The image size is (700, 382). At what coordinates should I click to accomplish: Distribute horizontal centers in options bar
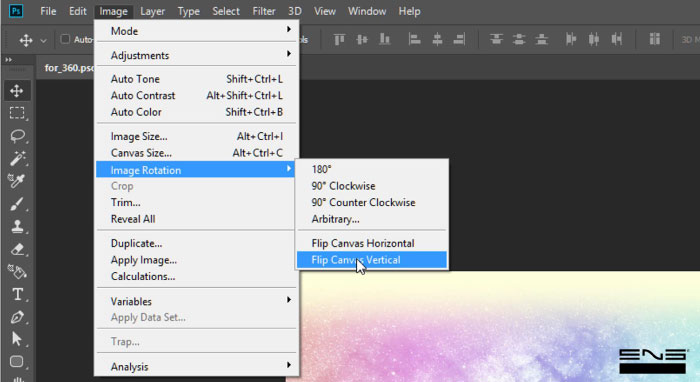tap(594, 40)
